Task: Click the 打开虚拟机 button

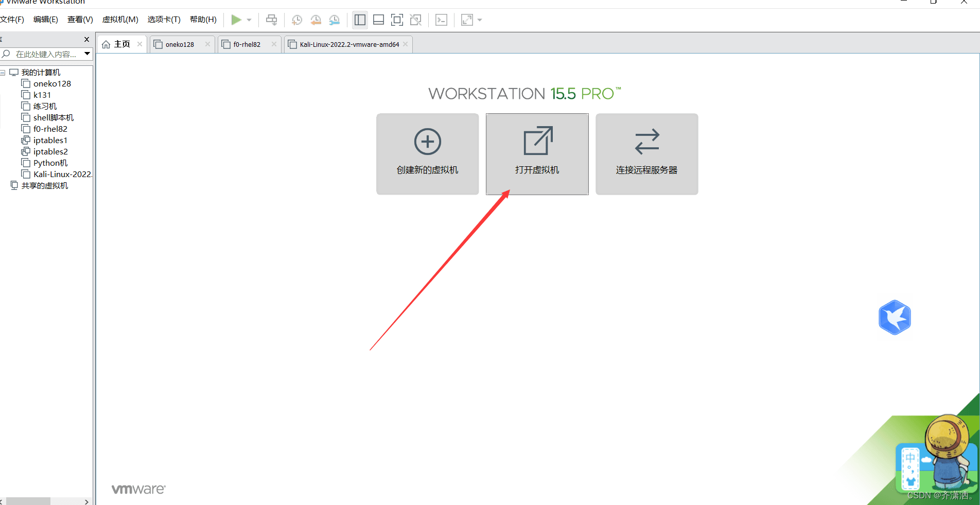Action: click(537, 154)
